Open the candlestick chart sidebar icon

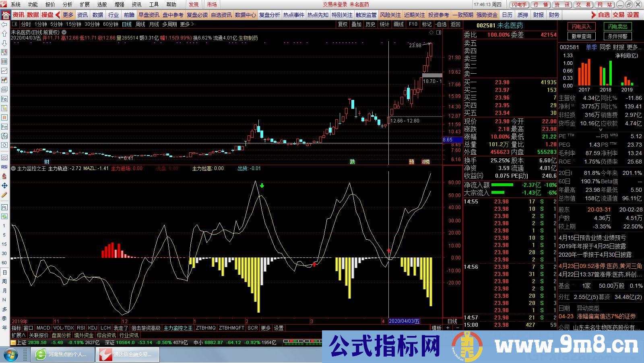pyautogui.click(x=4, y=80)
